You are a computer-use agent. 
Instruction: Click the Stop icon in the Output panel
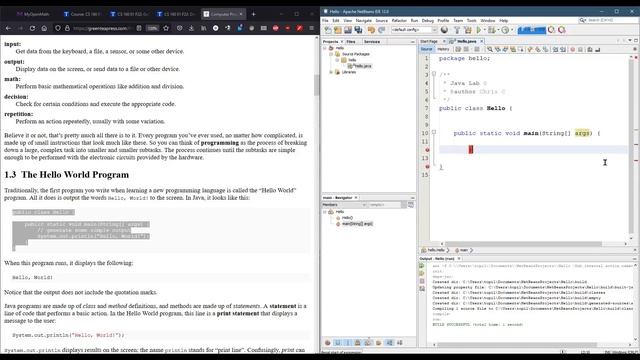click(x=422, y=281)
